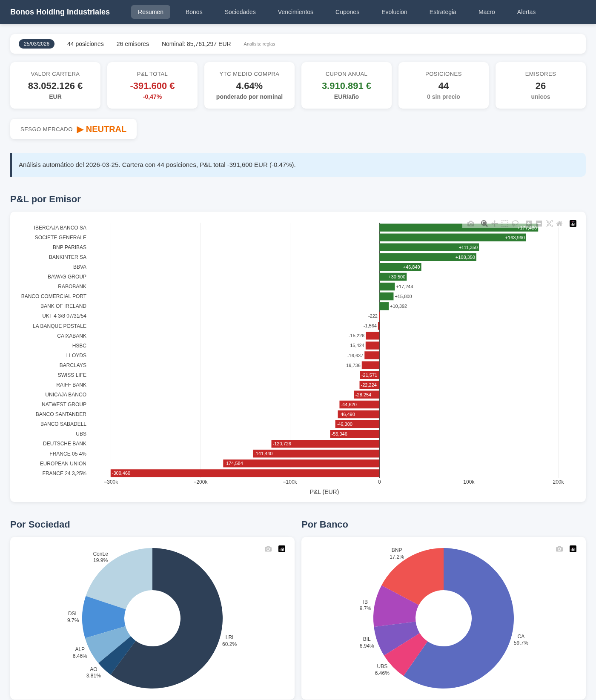Select the Zoom tool in bar chart toolbar
This screenshot has width=596, height=700.
[x=484, y=224]
